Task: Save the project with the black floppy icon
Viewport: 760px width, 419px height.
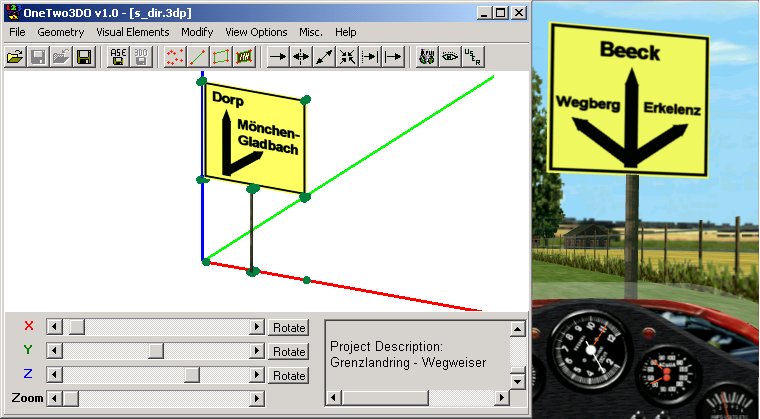Action: pyautogui.click(x=85, y=57)
